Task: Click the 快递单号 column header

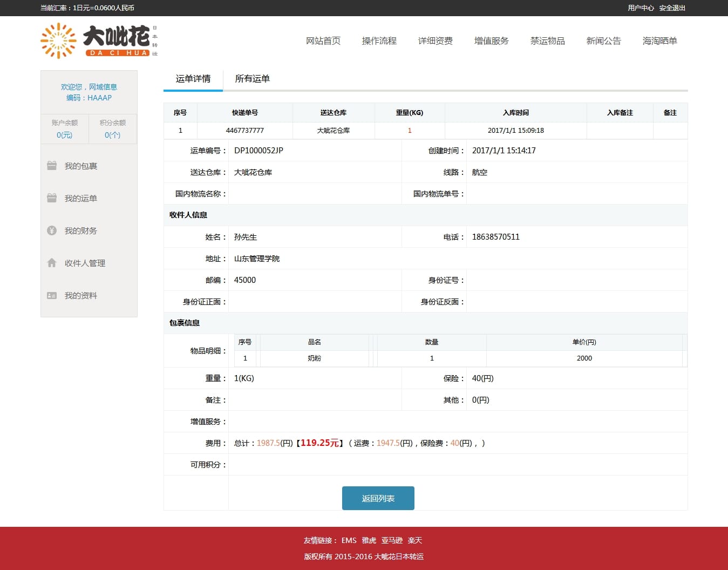Action: (x=245, y=113)
